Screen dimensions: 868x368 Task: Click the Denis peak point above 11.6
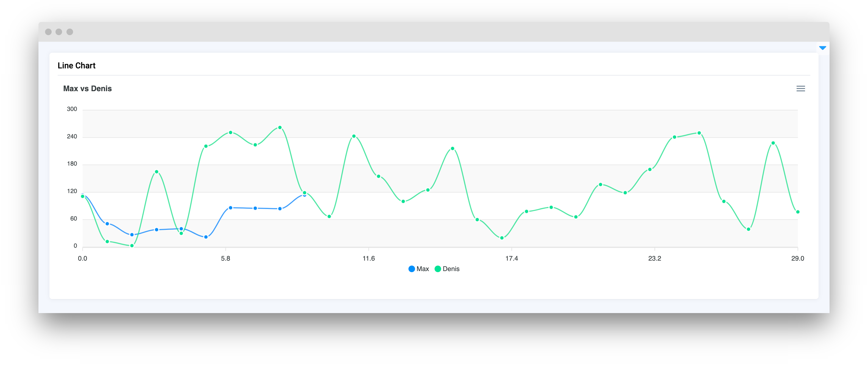(354, 136)
